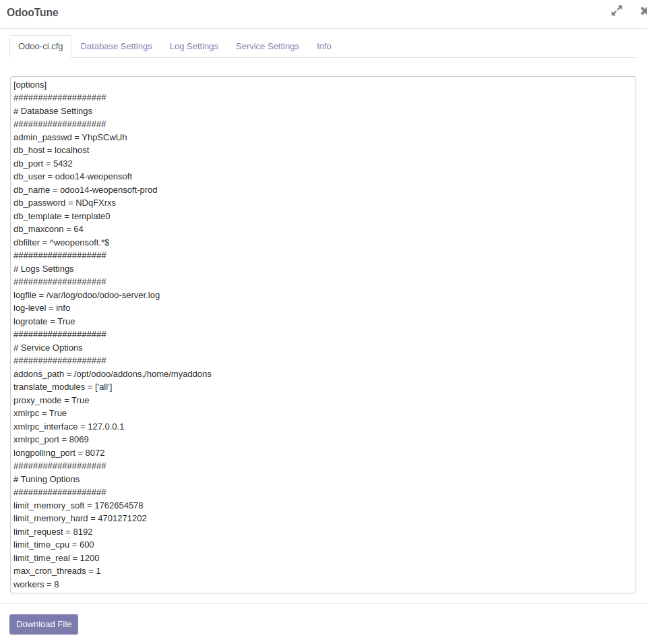Open the Log Settings tab

click(194, 47)
